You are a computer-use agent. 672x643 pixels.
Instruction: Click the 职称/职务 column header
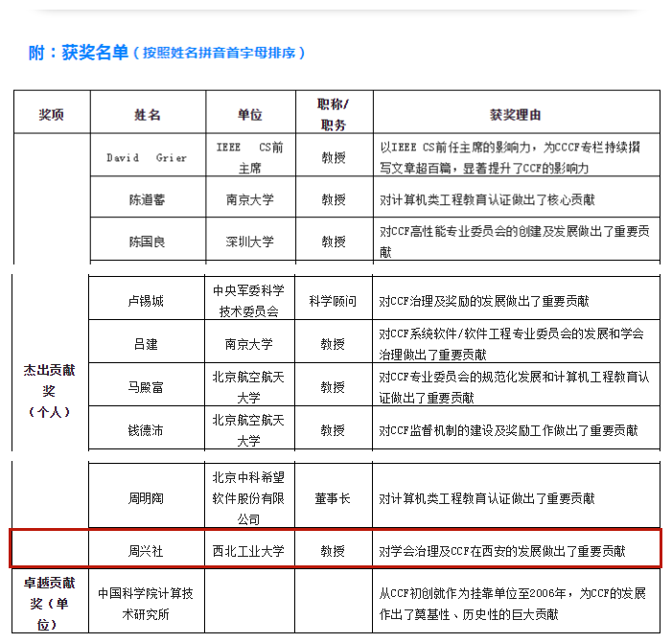pos(332,113)
